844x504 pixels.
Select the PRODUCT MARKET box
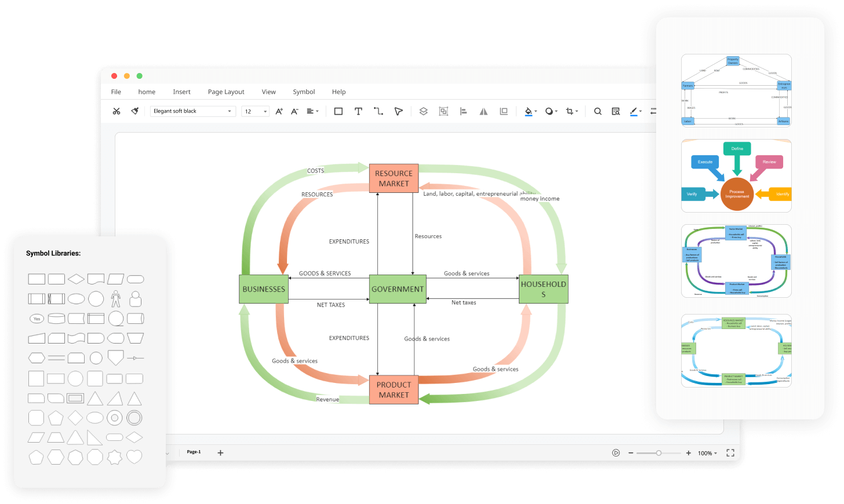click(394, 389)
